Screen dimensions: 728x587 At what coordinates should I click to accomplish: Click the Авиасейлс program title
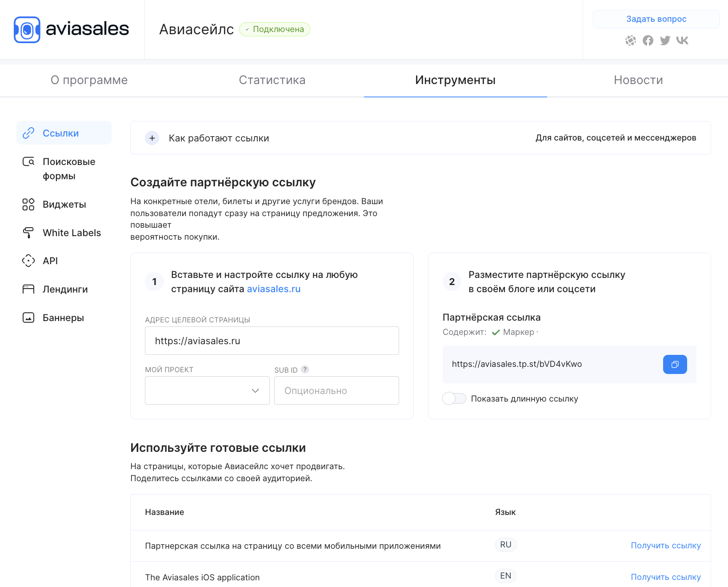pyautogui.click(x=196, y=29)
